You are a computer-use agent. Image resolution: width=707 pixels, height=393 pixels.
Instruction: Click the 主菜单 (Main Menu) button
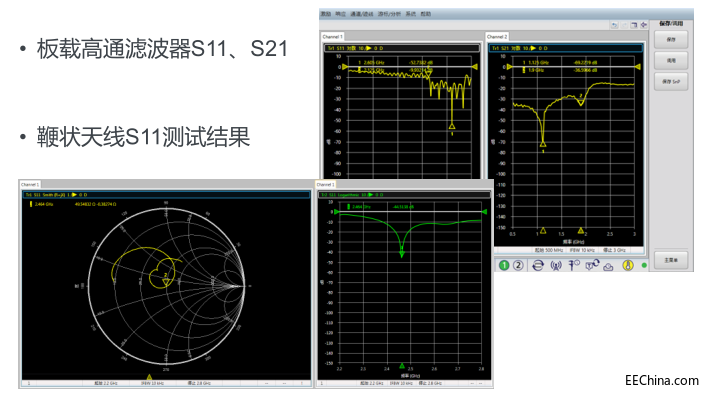coord(671,260)
